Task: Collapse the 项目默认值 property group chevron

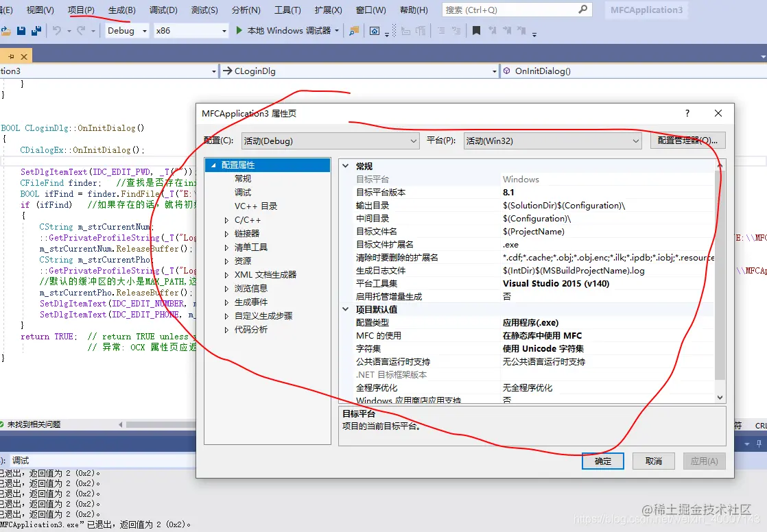Action: click(345, 309)
